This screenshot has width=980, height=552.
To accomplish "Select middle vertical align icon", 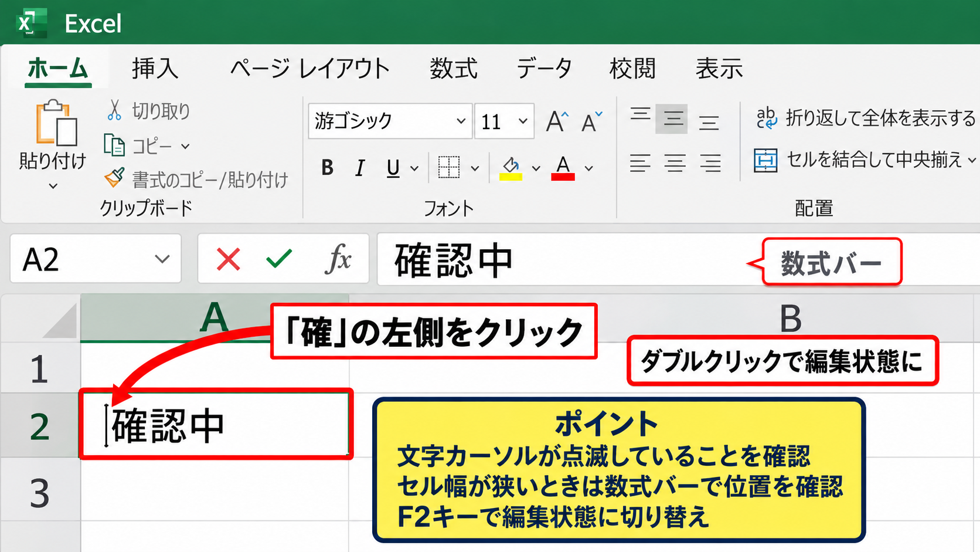I will click(673, 119).
